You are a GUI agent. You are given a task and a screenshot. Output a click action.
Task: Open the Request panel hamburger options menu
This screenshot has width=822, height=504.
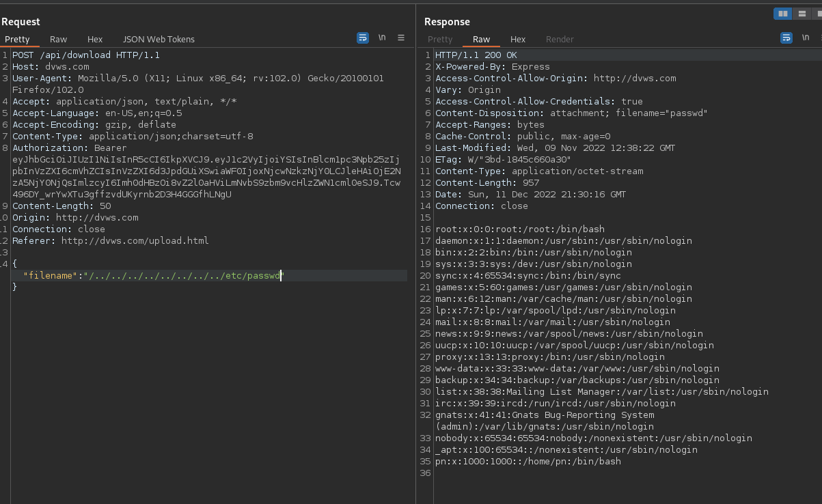401,38
